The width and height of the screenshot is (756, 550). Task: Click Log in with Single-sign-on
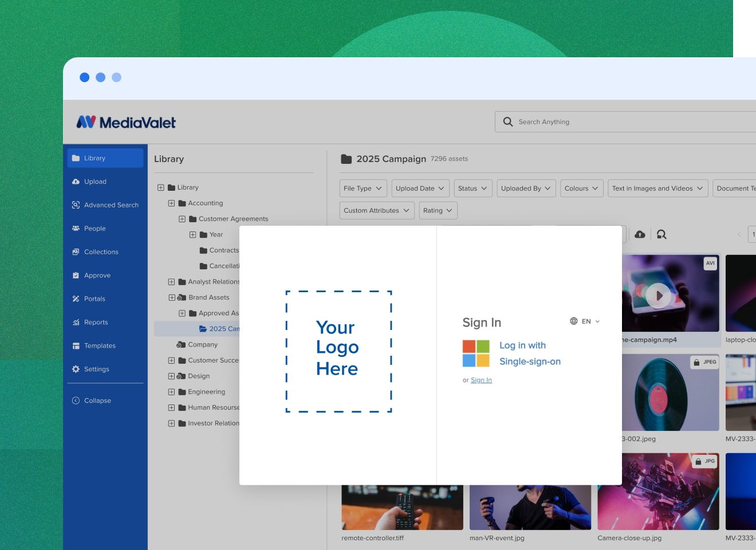529,353
